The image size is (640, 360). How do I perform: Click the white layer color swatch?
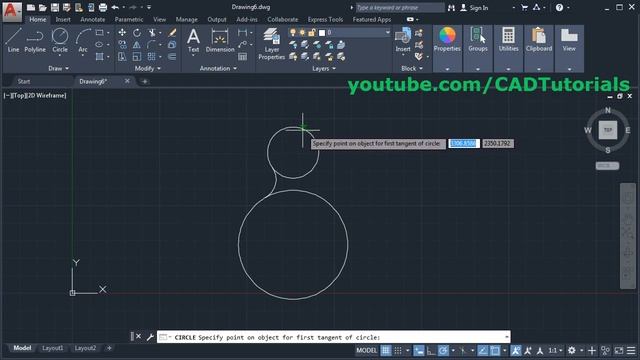point(322,33)
